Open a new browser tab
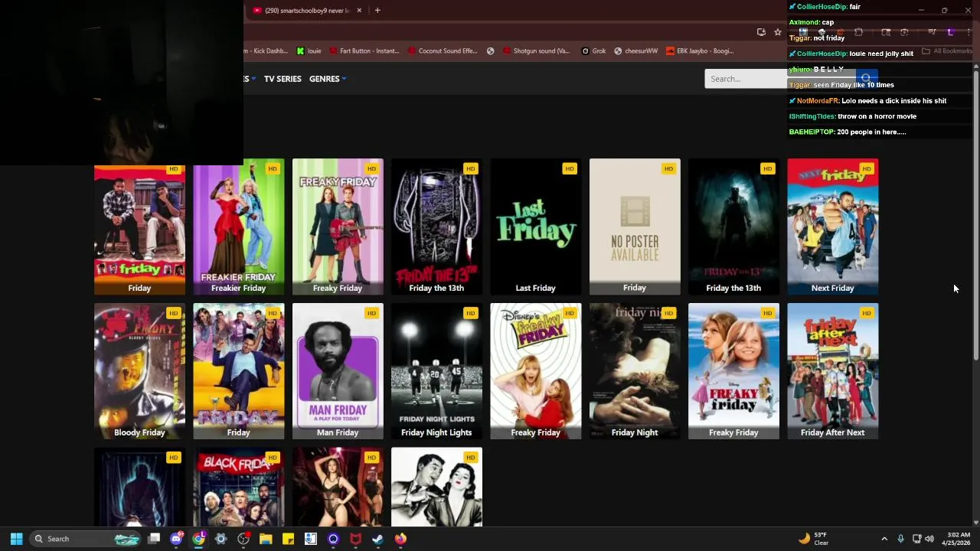Image resolution: width=980 pixels, height=551 pixels. pyautogui.click(x=377, y=11)
